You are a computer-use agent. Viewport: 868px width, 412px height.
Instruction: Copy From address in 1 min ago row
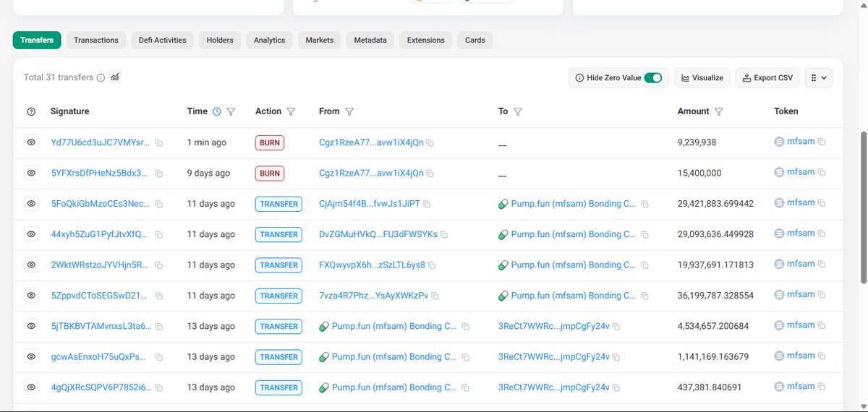pos(430,143)
